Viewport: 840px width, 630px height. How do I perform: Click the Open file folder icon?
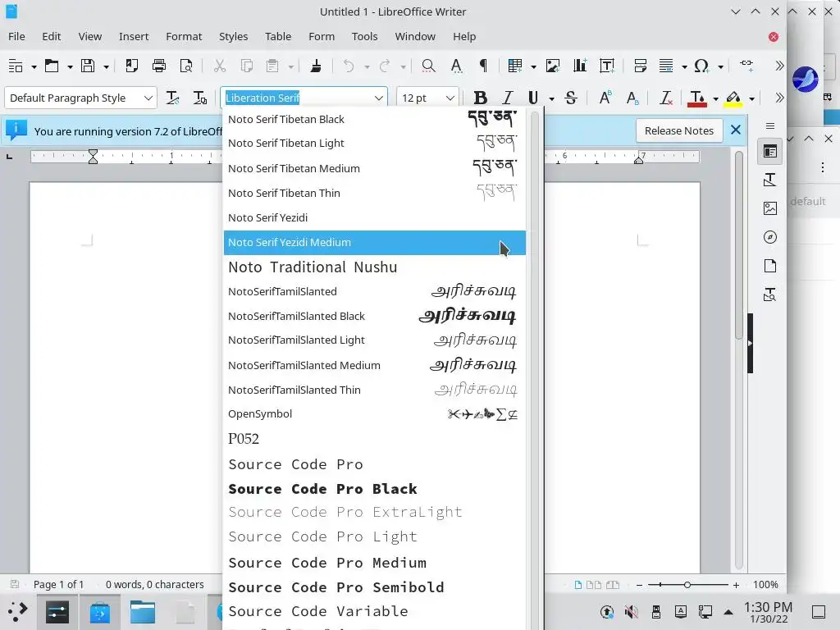pyautogui.click(x=52, y=66)
